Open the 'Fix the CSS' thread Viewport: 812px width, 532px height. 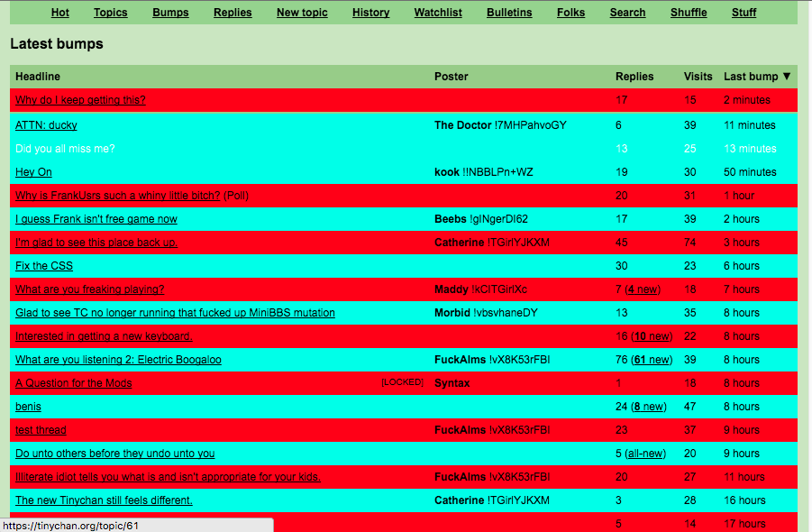coord(44,266)
